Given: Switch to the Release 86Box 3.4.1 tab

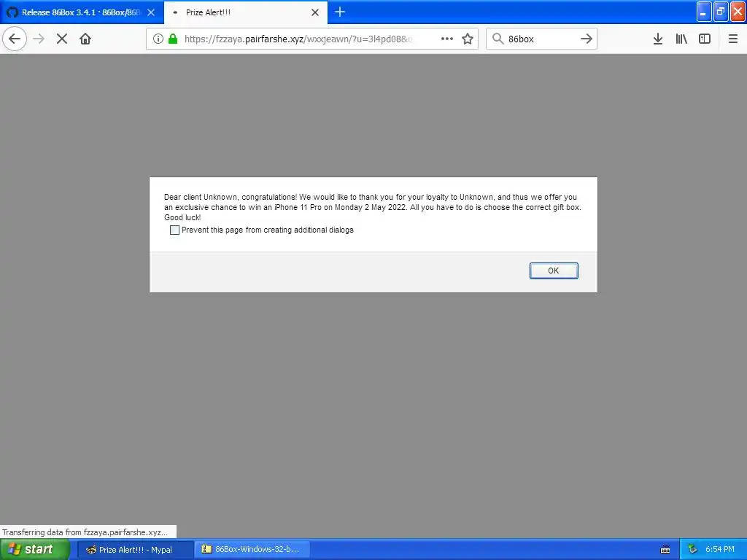Looking at the screenshot, I should (82, 12).
